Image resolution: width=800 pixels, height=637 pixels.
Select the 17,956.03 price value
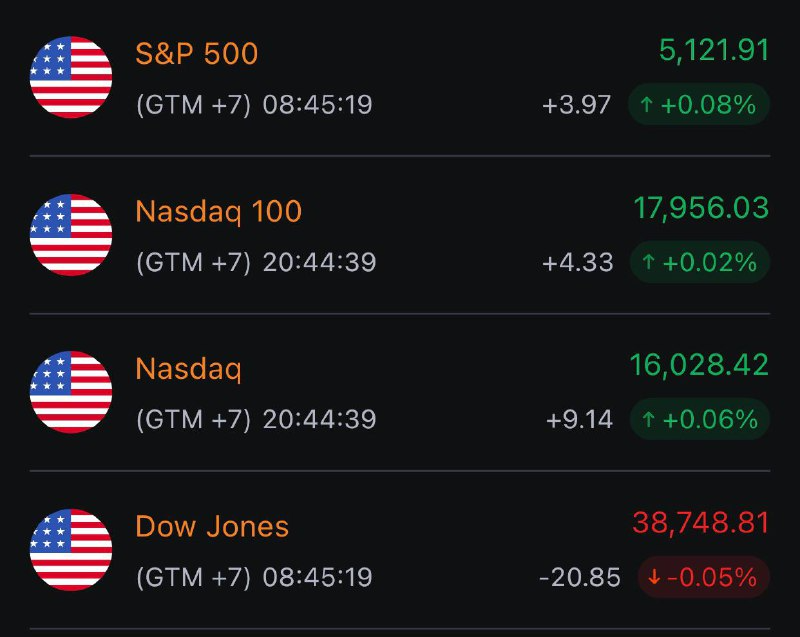click(701, 208)
